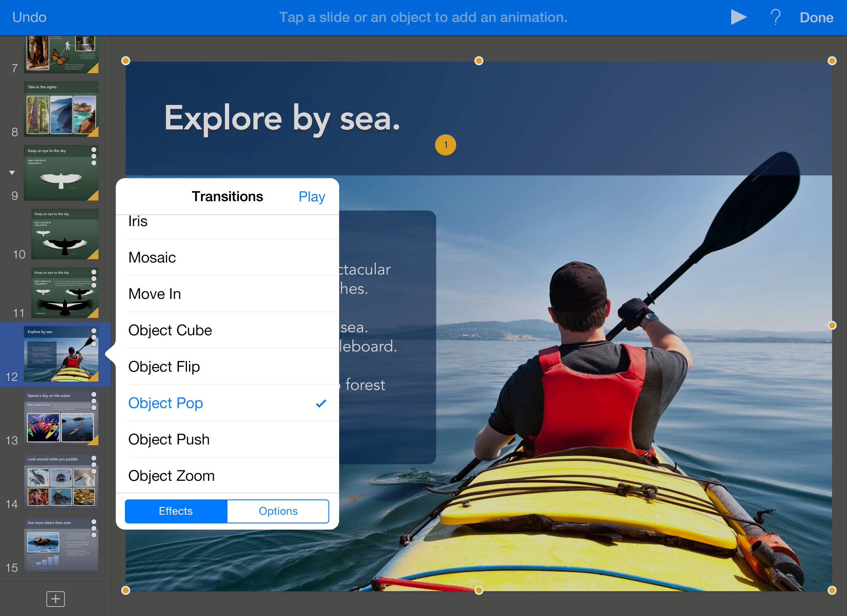Screen dimensions: 847x616
Task: Tap the add slide icon at bottom
Action: point(56,598)
